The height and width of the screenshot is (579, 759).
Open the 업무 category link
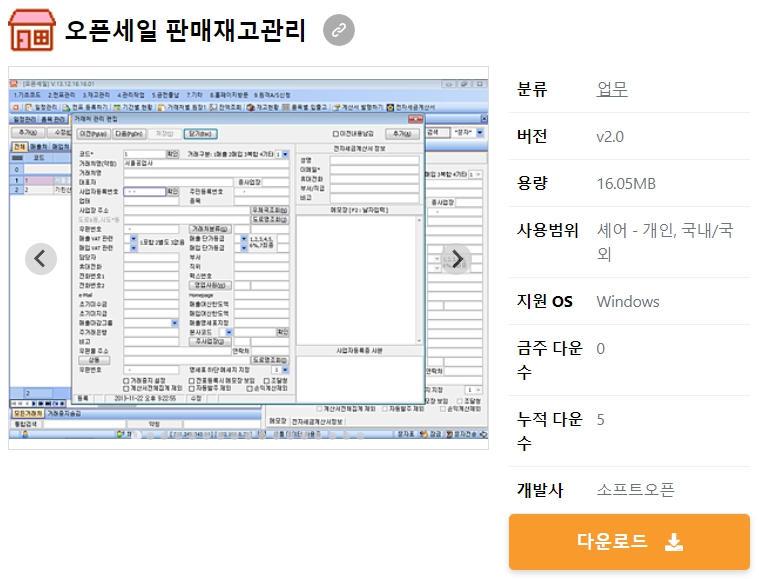point(612,89)
